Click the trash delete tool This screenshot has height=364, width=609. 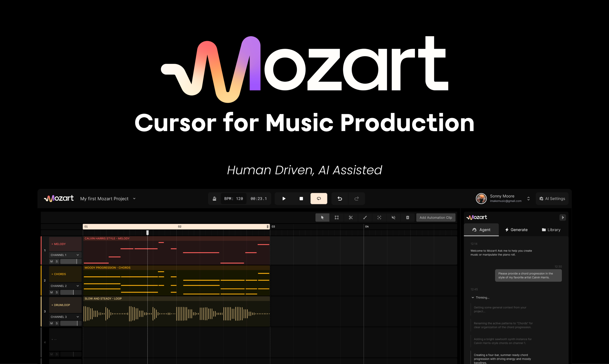(408, 218)
